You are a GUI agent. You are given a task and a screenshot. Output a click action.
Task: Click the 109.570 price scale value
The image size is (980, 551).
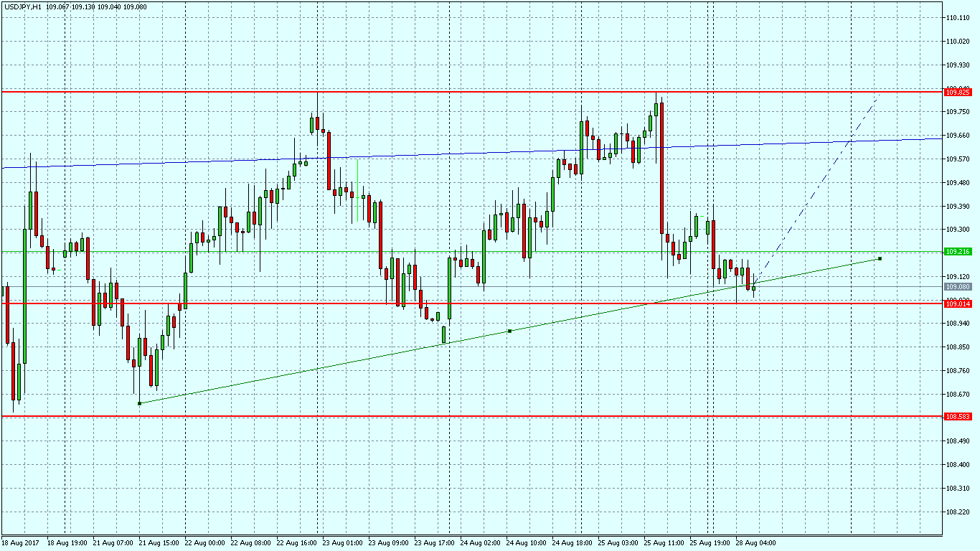[958, 159]
